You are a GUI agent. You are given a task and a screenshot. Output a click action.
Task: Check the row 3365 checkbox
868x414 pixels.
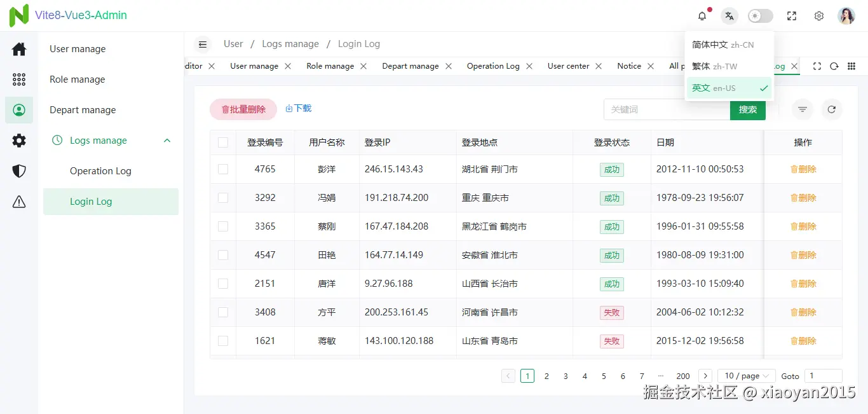tap(223, 226)
